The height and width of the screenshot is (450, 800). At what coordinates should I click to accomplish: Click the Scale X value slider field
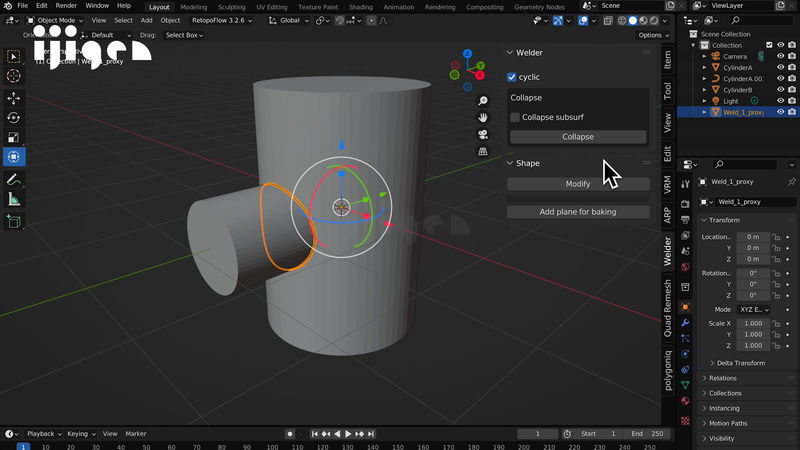[752, 324]
